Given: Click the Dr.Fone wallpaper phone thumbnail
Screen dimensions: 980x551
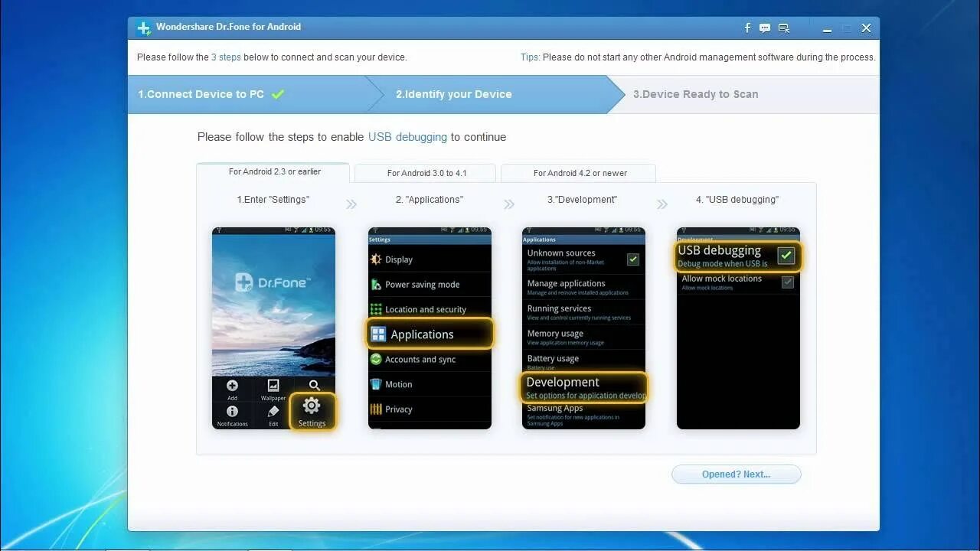Looking at the screenshot, I should 273,328.
